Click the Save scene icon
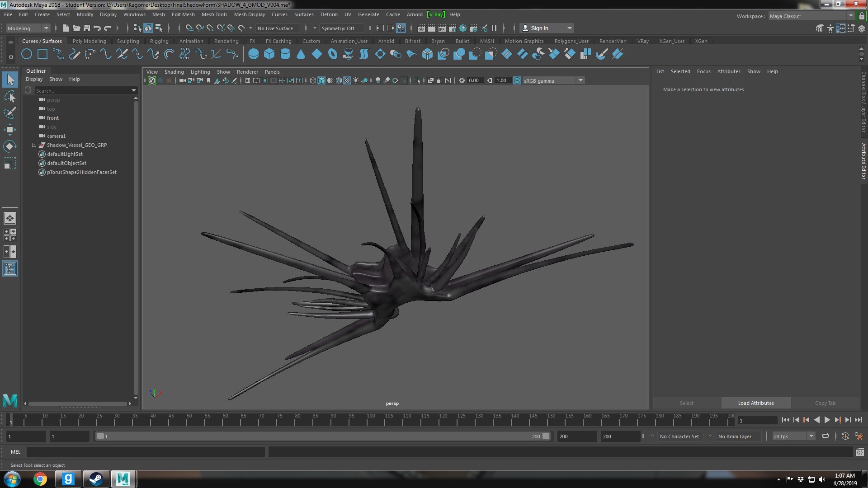868x488 pixels. click(x=87, y=28)
